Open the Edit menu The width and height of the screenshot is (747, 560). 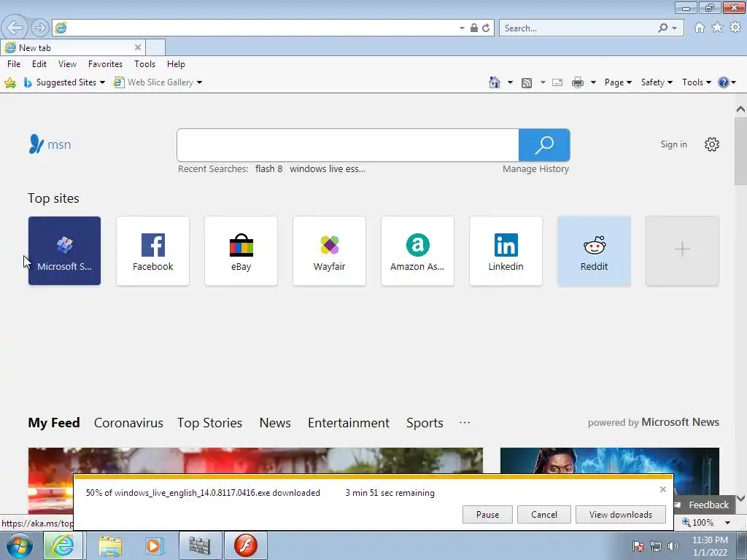(x=39, y=64)
